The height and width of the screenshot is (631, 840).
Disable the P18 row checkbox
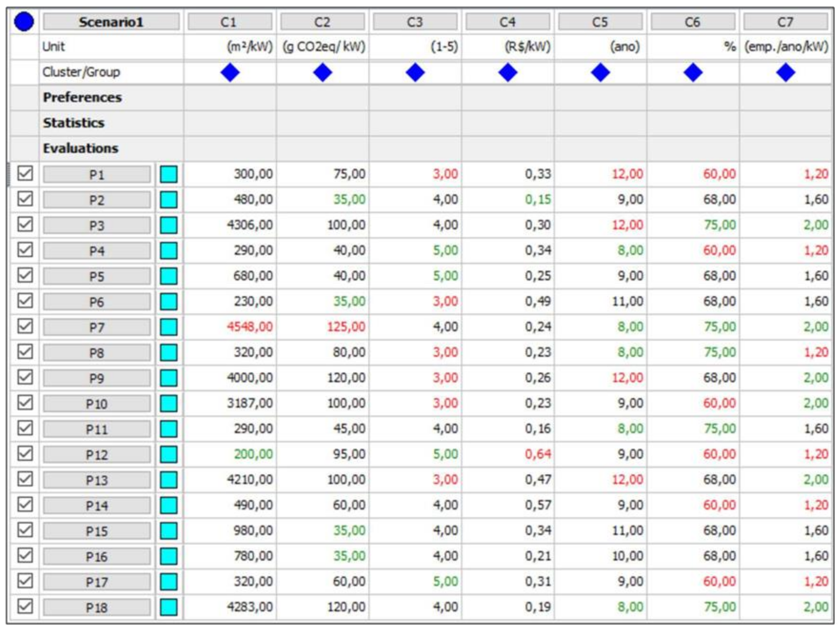25,606
